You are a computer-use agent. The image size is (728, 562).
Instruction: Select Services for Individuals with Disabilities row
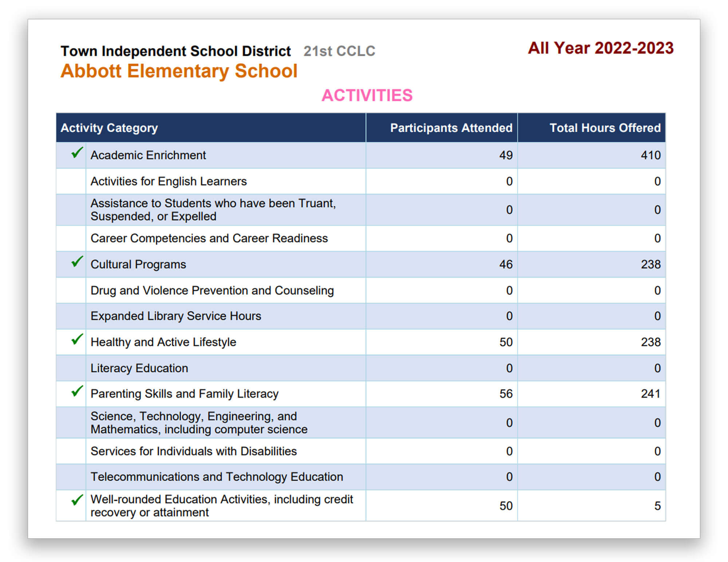(194, 451)
